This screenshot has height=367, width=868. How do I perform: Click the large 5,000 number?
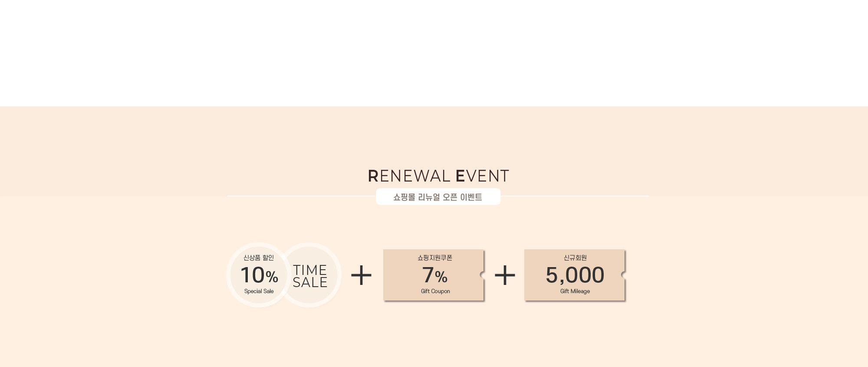pos(575,275)
